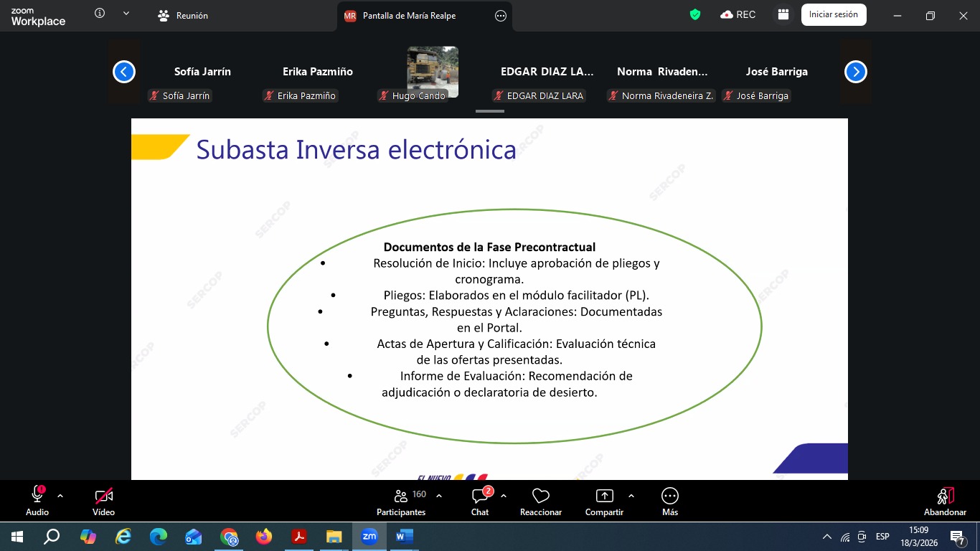
Task: Click Abandonar to leave the meeting
Action: [x=945, y=501]
